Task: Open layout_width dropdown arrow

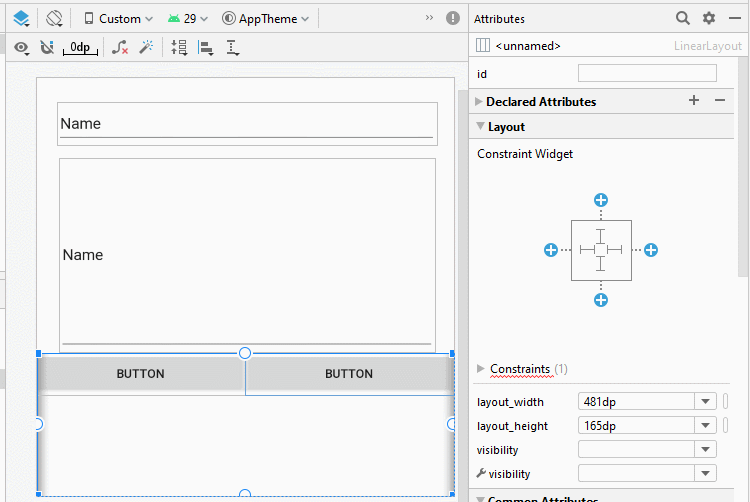Action: pos(706,402)
